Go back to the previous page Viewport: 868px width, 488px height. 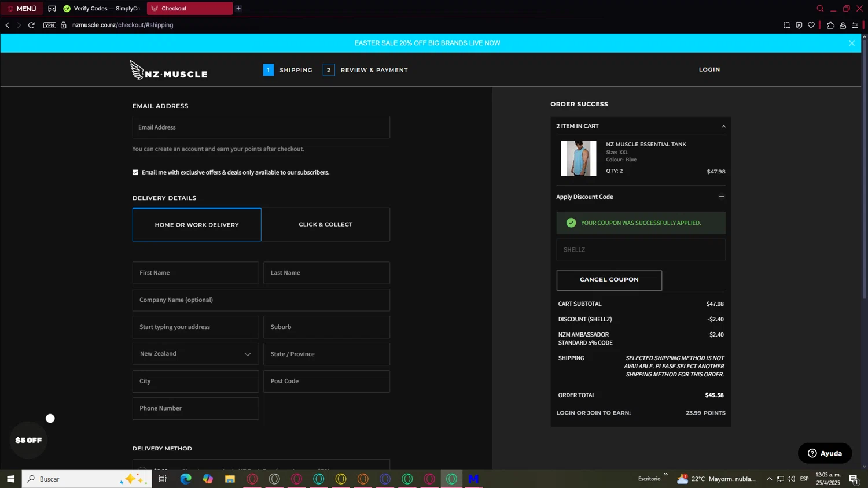(x=7, y=25)
